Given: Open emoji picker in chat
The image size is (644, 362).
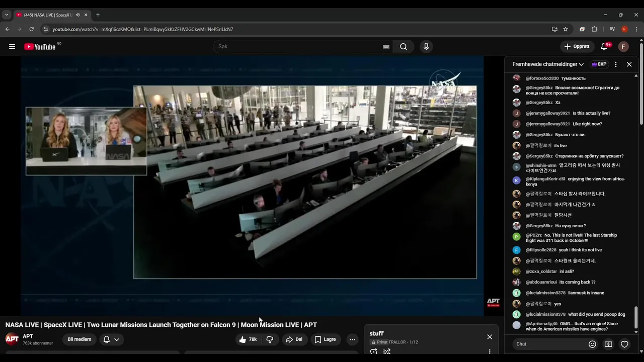Looking at the screenshot, I should point(592,344).
